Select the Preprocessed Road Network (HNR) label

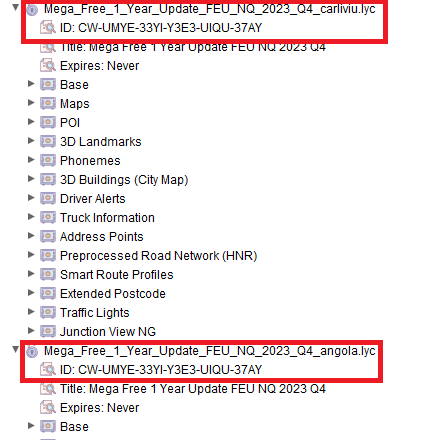point(159,256)
